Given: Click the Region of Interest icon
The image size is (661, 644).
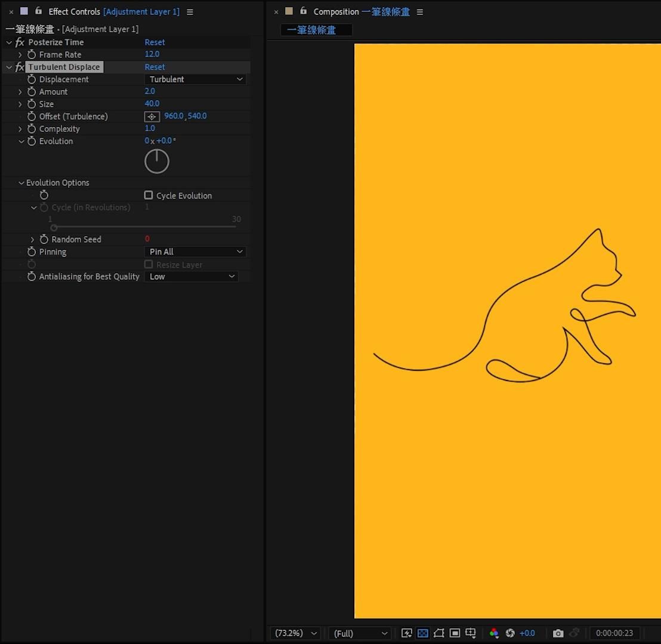Looking at the screenshot, I should tap(455, 633).
